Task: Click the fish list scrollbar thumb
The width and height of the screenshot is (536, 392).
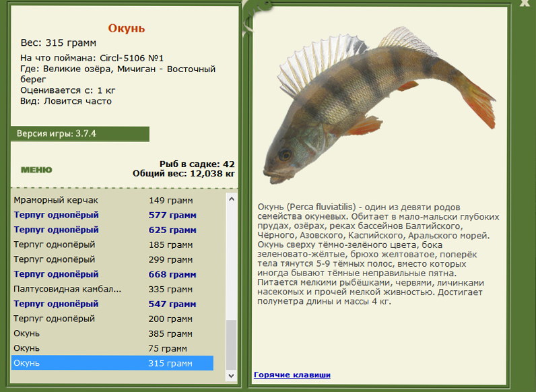Action: tap(232, 344)
